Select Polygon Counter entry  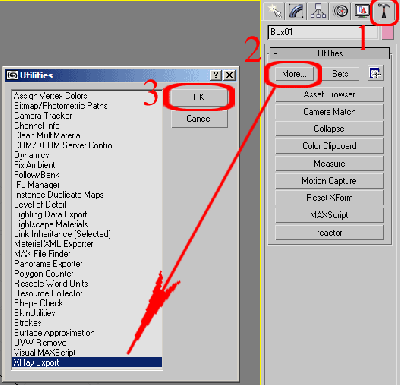tap(87, 274)
